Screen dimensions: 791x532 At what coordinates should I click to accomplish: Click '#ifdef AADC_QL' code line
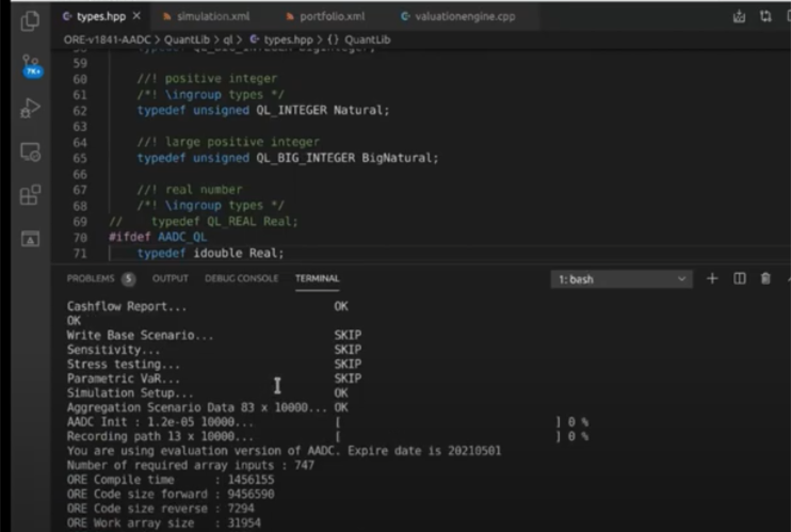pyautogui.click(x=158, y=237)
